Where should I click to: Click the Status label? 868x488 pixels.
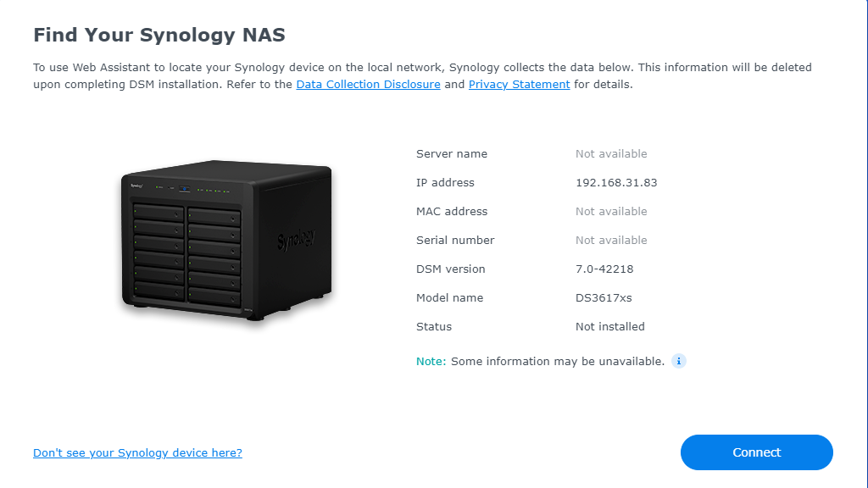433,327
